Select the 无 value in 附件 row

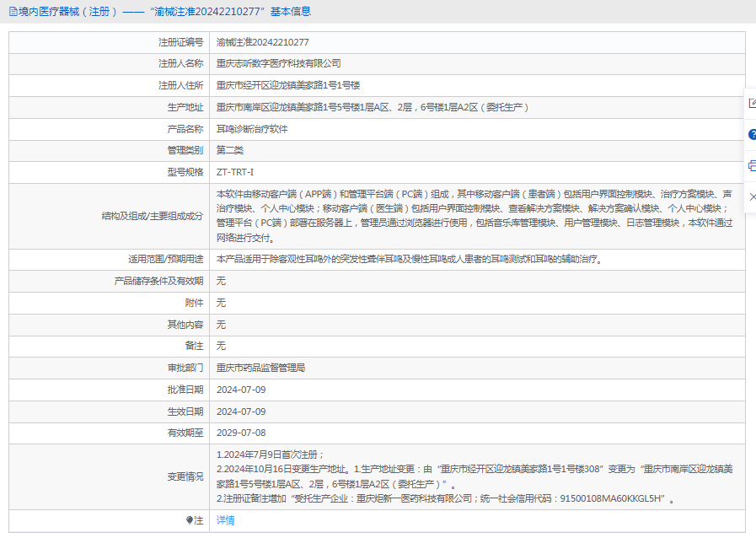click(x=221, y=303)
